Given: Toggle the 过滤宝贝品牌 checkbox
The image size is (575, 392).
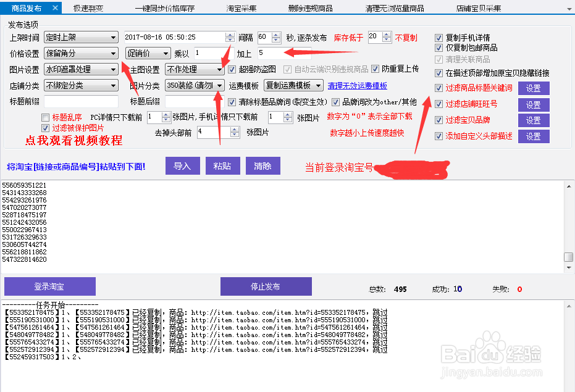Looking at the screenshot, I should click(439, 120).
